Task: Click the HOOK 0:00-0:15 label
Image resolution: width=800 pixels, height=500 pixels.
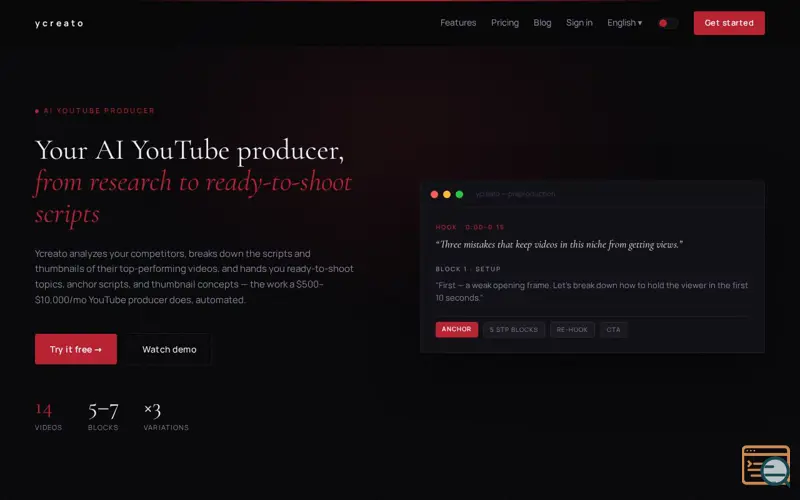Action: tap(469, 227)
